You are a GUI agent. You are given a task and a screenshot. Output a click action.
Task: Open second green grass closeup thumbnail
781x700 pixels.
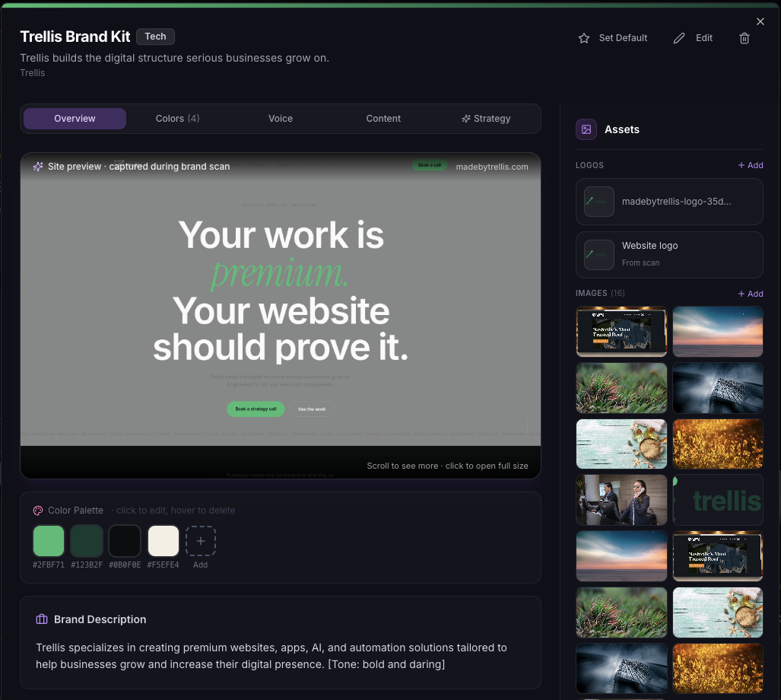[x=621, y=612]
